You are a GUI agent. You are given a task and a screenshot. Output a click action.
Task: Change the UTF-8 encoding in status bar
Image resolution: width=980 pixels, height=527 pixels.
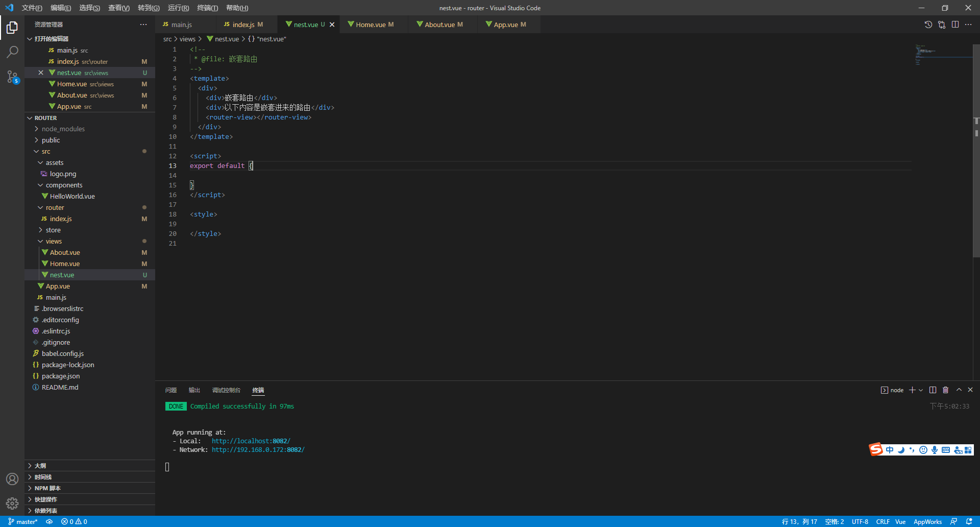(860, 522)
